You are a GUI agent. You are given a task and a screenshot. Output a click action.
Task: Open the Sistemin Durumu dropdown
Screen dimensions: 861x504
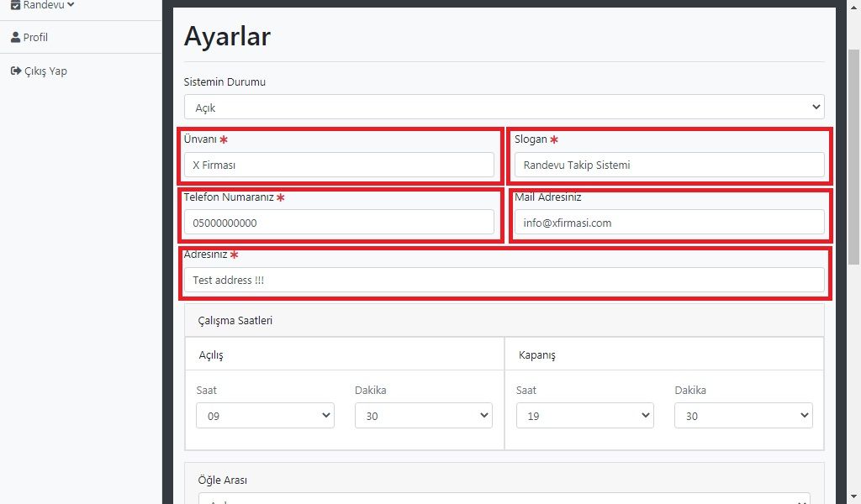pyautogui.click(x=504, y=108)
